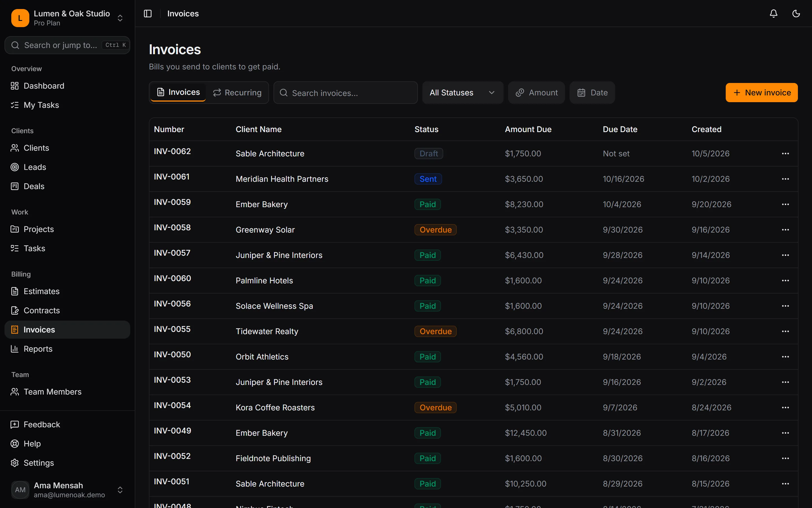Open row actions menu for INV-0057

pos(785,255)
